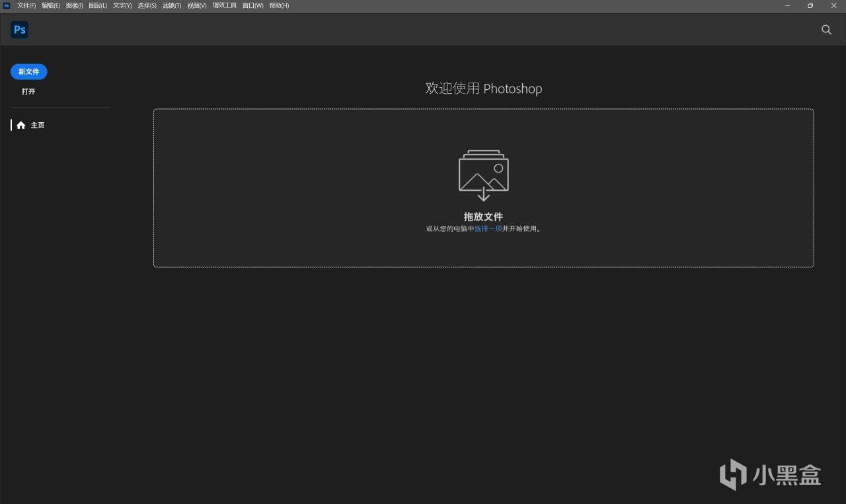Viewport: 846px width, 504px height.
Task: Click the 拖放文件 heading text
Action: (484, 217)
